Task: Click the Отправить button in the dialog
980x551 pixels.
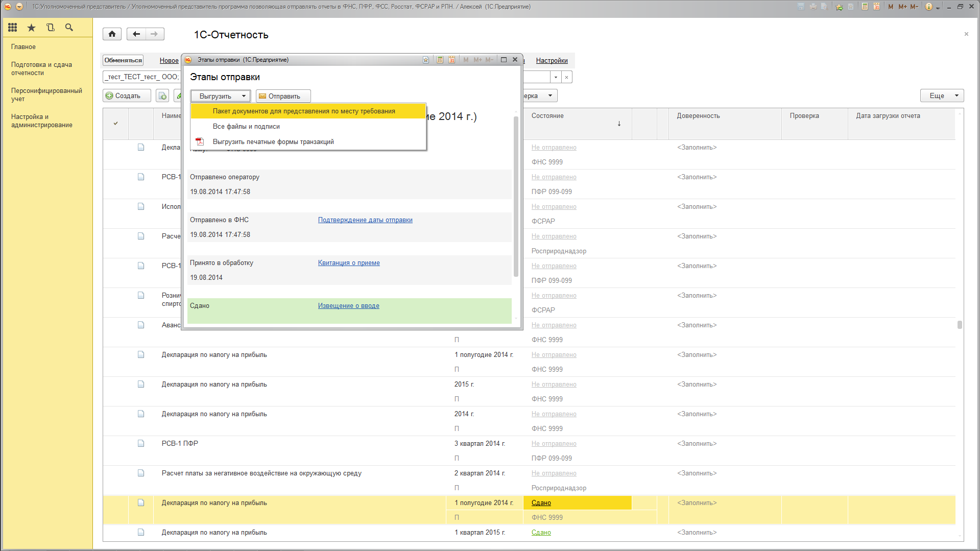Action: [x=283, y=96]
